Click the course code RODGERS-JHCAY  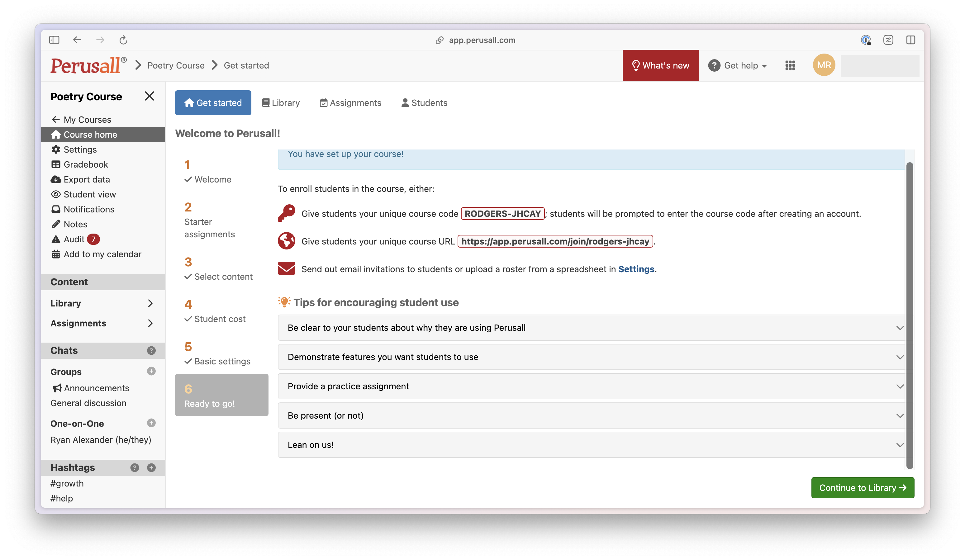[x=503, y=214]
